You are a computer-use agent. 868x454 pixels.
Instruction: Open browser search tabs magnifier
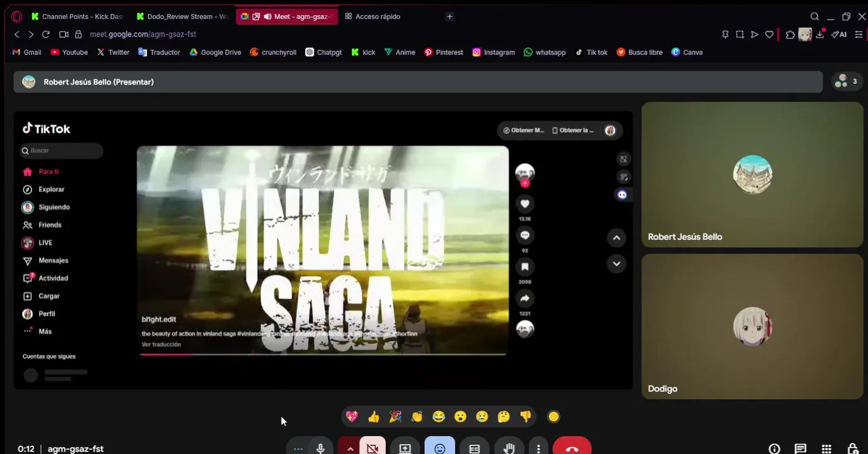coord(814,16)
